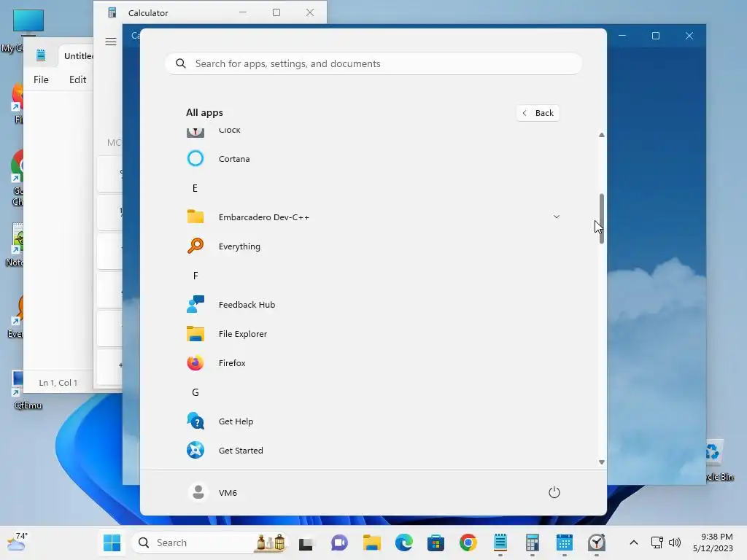Screen dimensions: 747x560
Task: Click the Back button in All apps
Action: 538,113
